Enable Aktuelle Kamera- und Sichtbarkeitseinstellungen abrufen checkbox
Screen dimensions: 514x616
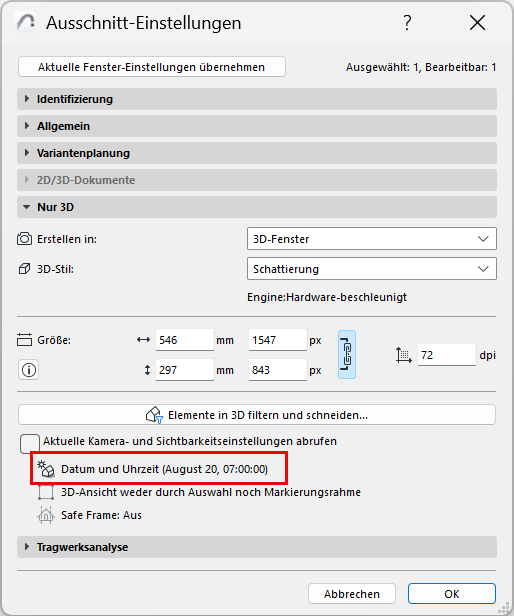tap(30, 444)
